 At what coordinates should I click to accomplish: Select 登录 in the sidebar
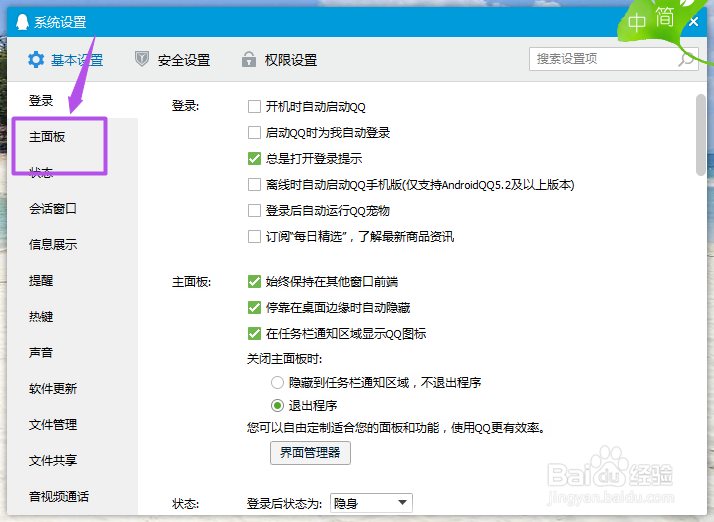[41, 100]
